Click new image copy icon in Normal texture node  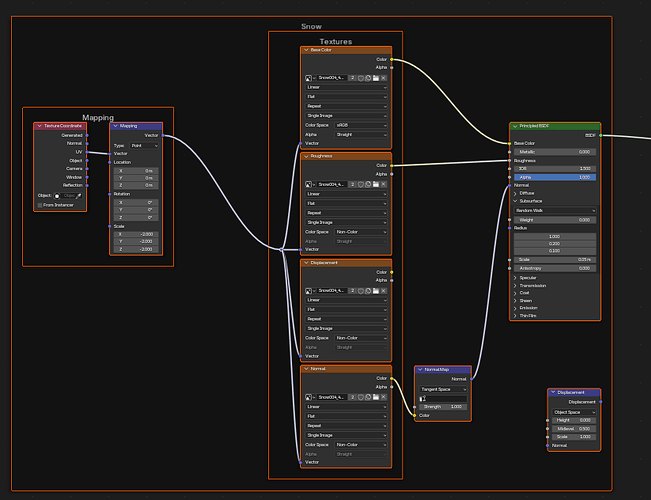tap(368, 397)
